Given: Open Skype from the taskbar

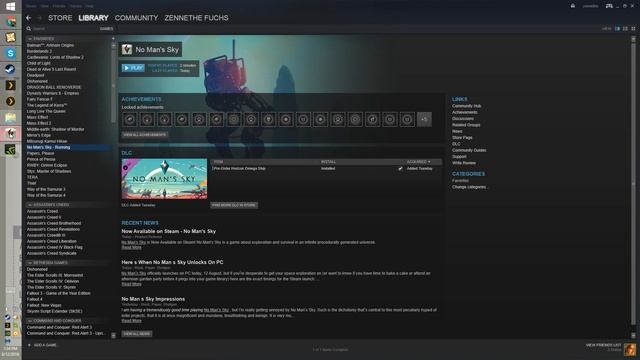Looking at the screenshot, I should pos(11,53).
